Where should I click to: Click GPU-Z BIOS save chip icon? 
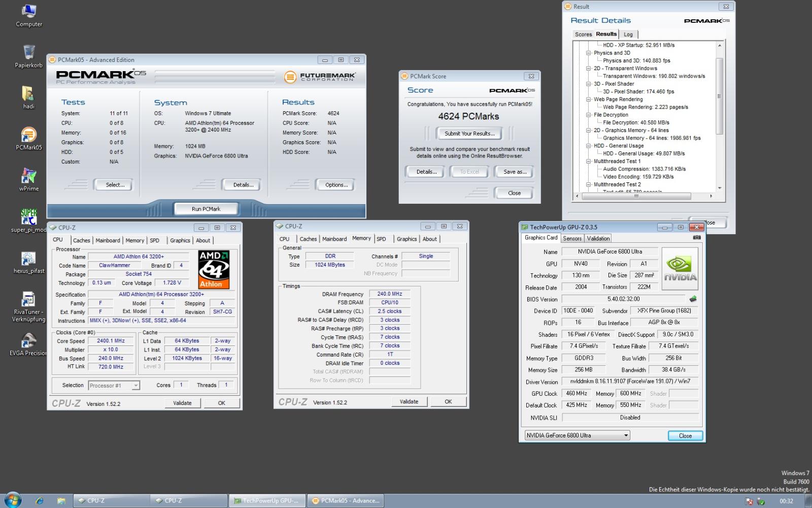click(x=693, y=299)
